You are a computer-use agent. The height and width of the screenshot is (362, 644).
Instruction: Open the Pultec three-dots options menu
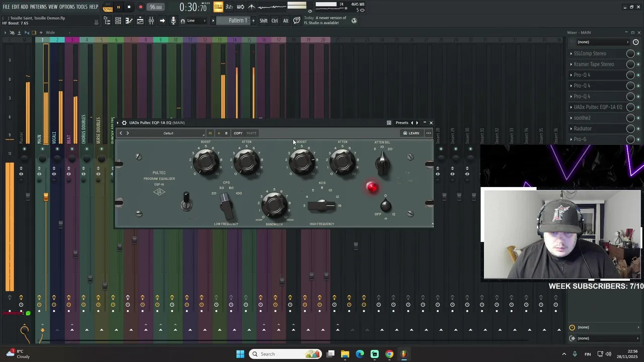[429, 133]
